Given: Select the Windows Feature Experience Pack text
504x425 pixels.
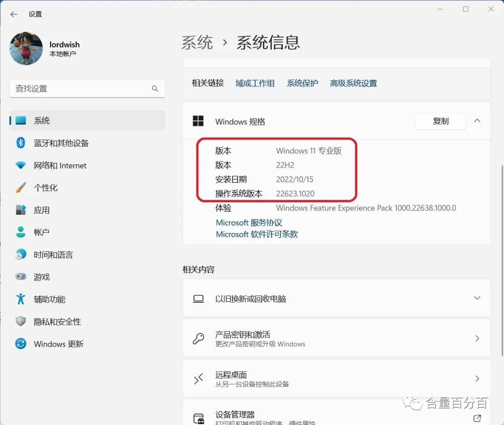Looking at the screenshot, I should click(366, 208).
